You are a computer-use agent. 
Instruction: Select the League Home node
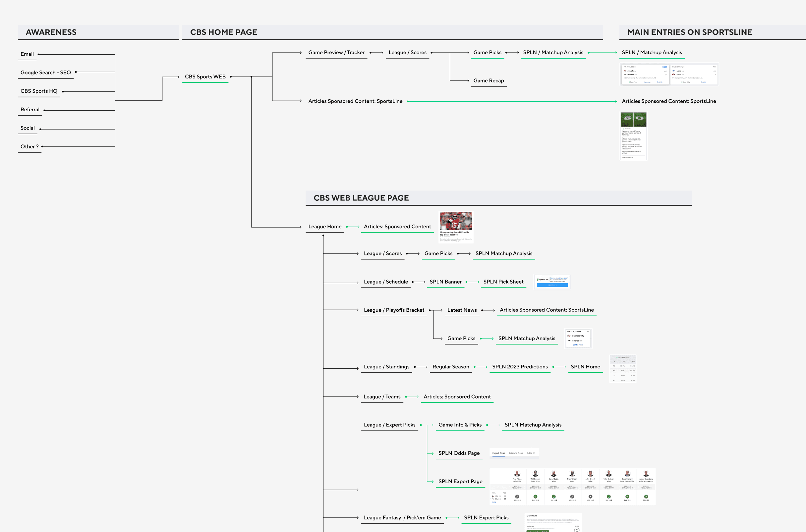[x=325, y=227]
